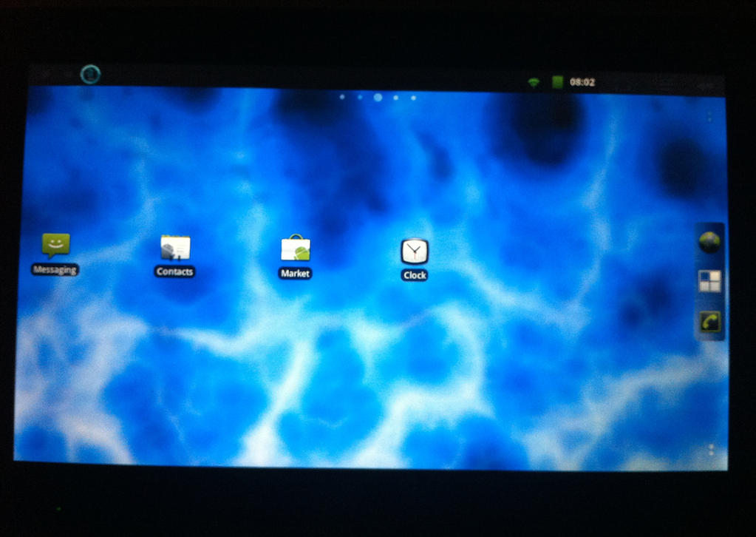Tap the circular notification icon in status bar
The width and height of the screenshot is (756, 537).
[x=90, y=74]
